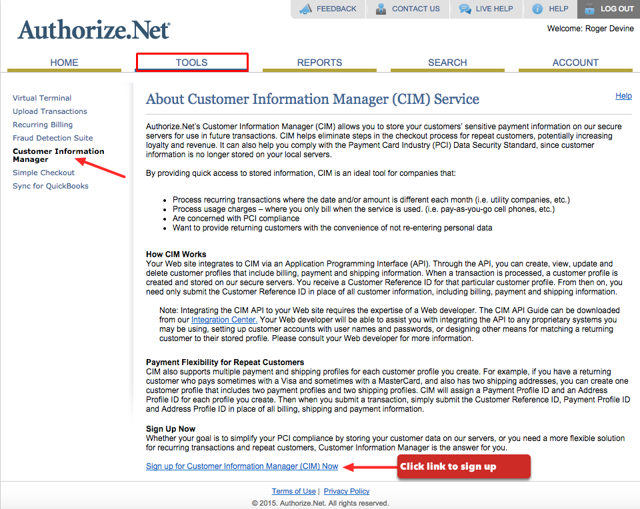640x509 pixels.
Task: Open Terms of Use footer link
Action: 294,491
